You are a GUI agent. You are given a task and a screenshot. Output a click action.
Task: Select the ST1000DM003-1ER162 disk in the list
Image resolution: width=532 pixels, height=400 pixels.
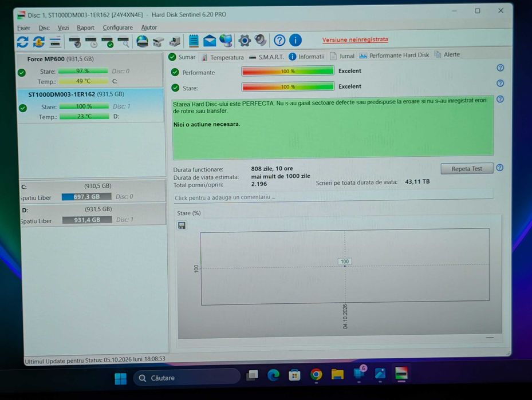(x=90, y=105)
